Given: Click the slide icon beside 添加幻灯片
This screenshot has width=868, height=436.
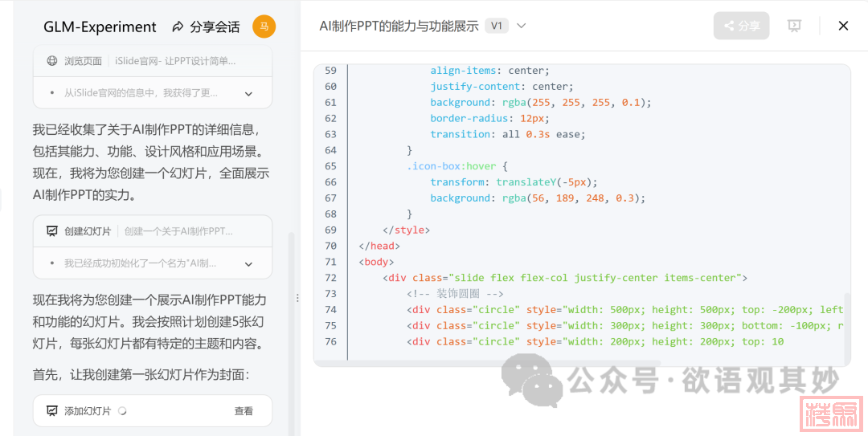Looking at the screenshot, I should tap(52, 411).
